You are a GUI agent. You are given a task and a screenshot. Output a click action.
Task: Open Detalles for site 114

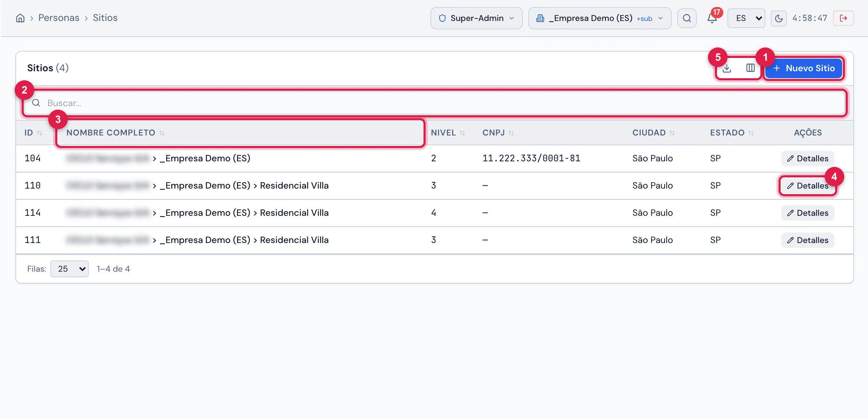tap(808, 213)
